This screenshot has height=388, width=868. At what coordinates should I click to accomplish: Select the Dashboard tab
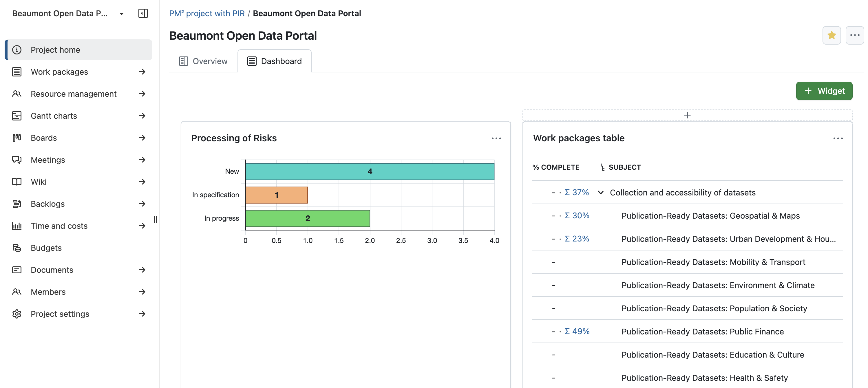(274, 61)
